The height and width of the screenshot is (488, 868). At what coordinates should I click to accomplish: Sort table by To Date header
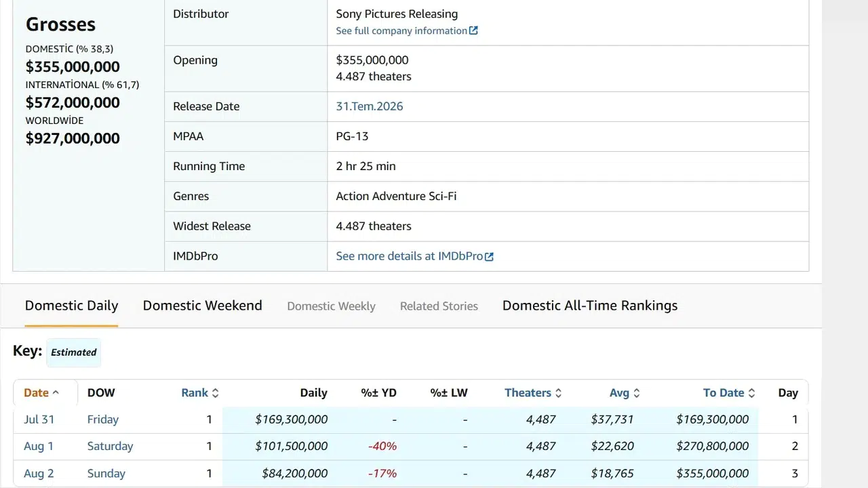[724, 393]
